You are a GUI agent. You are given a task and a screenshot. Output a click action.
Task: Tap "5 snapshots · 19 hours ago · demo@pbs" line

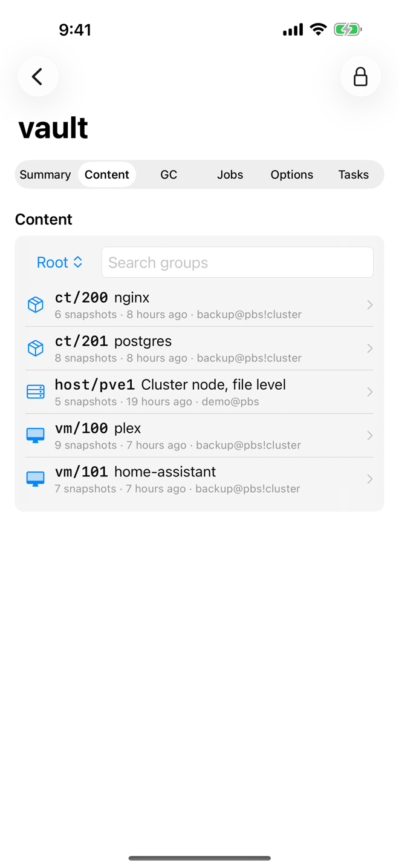157,401
